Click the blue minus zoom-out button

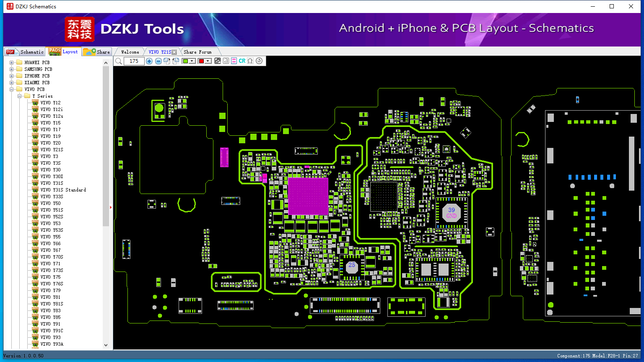158,61
